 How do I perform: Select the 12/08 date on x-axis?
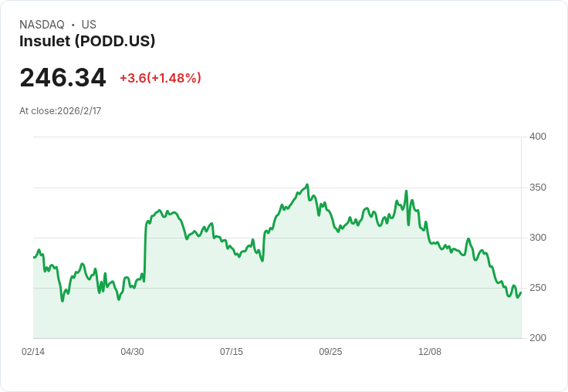tap(430, 351)
